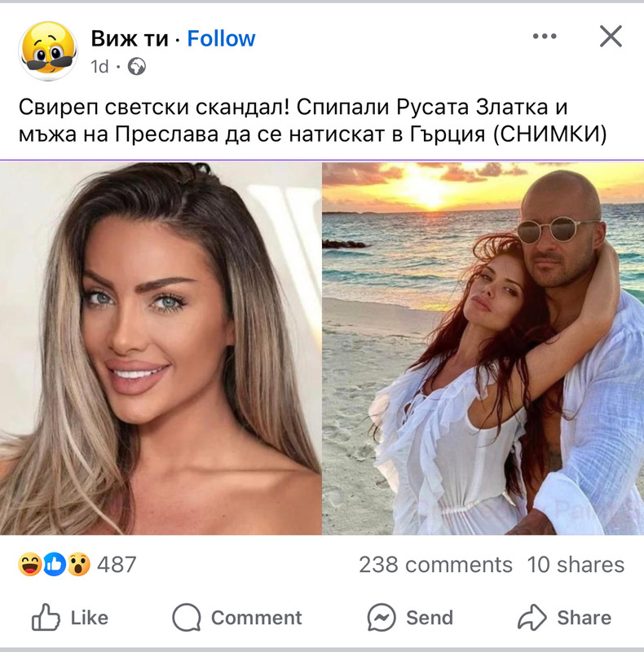Click the page's emoji profile picture
Image resolution: width=644 pixels, height=652 pixels.
(x=48, y=51)
